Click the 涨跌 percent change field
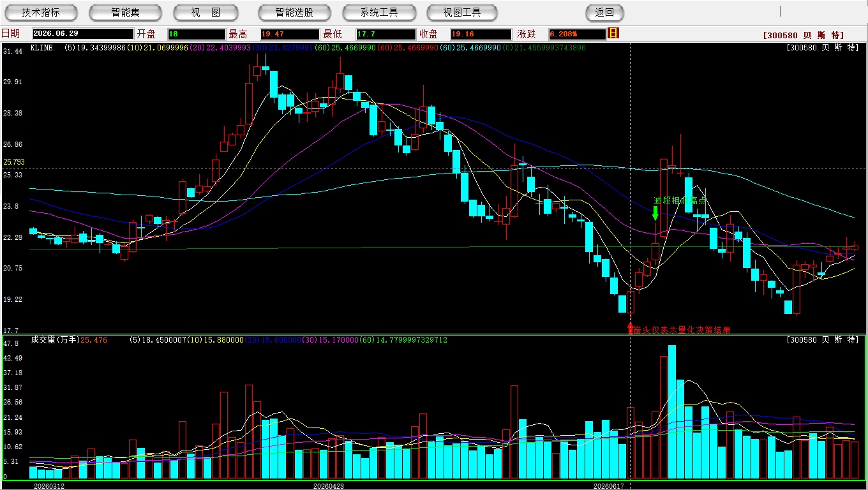The width and height of the screenshot is (868, 490). [x=577, y=34]
